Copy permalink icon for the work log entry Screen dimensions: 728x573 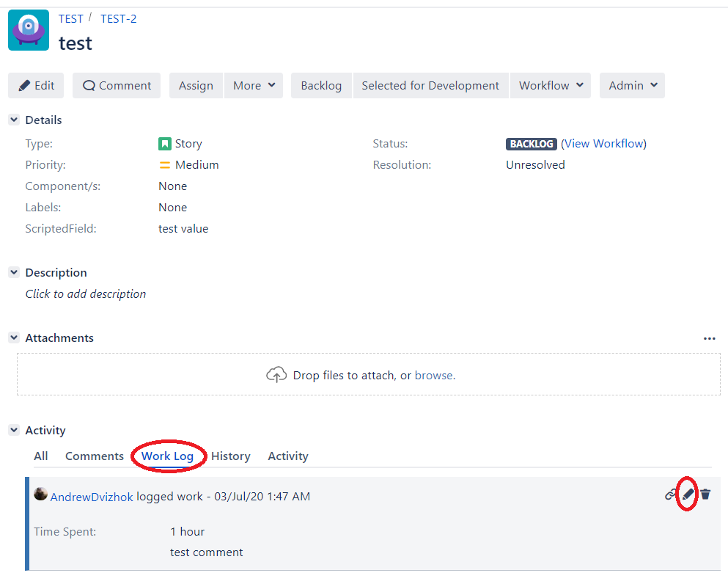coord(670,494)
